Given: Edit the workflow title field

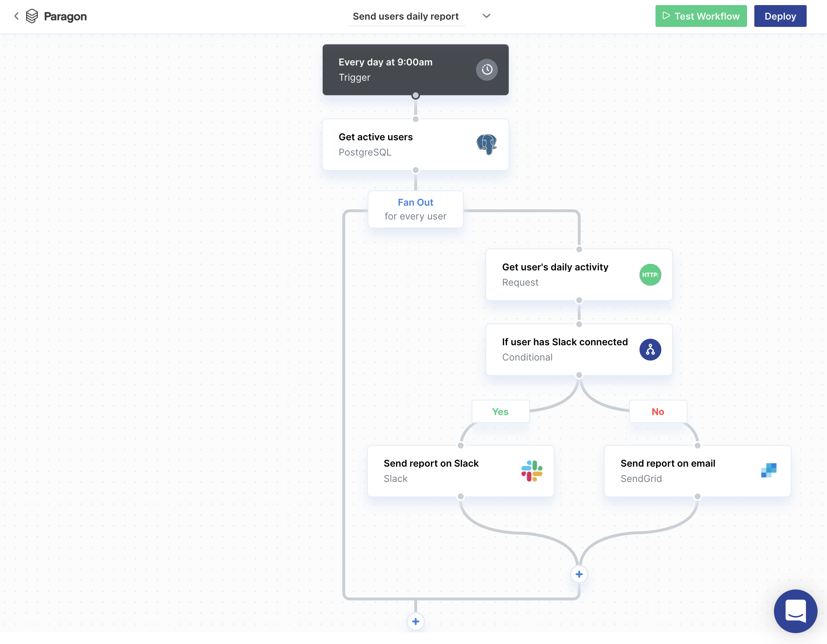Looking at the screenshot, I should click(x=406, y=16).
